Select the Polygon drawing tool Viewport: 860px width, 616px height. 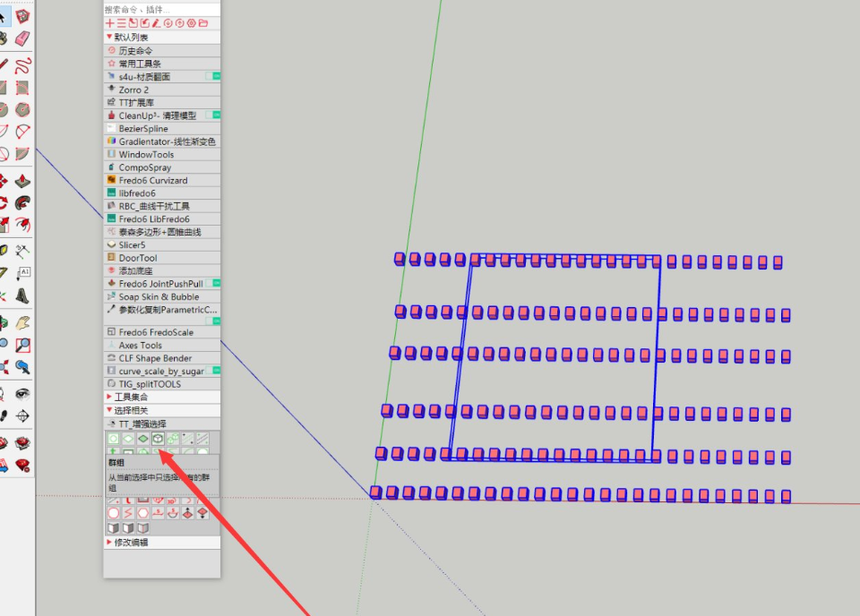click(x=22, y=109)
